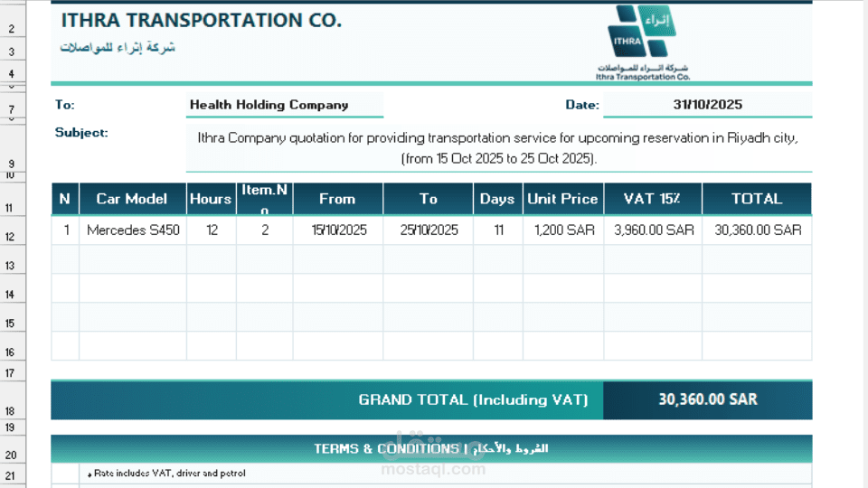The width and height of the screenshot is (868, 488).
Task: Select row header 7
Action: point(12,103)
